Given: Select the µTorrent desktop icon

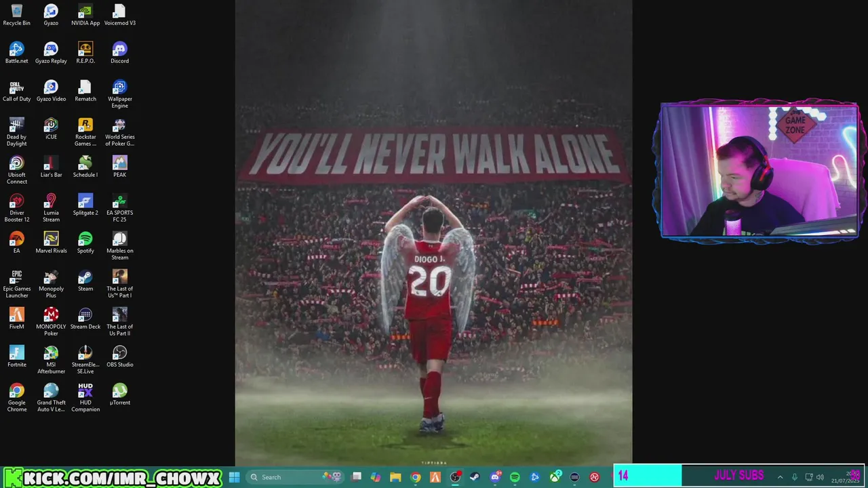Looking at the screenshot, I should click(119, 394).
